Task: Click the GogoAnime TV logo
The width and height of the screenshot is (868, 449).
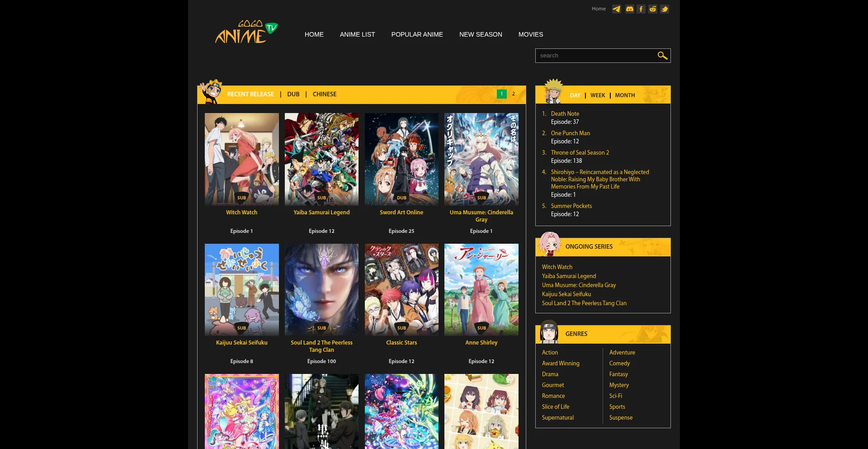Action: pyautogui.click(x=246, y=32)
